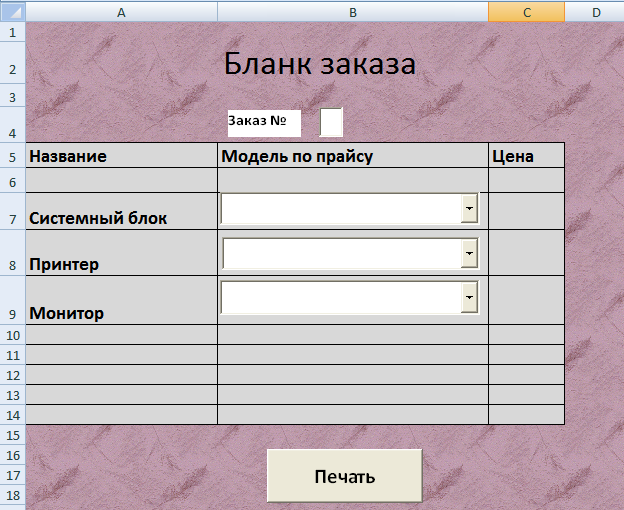Select row 18 header
Image resolution: width=624 pixels, height=510 pixels.
pos(13,495)
